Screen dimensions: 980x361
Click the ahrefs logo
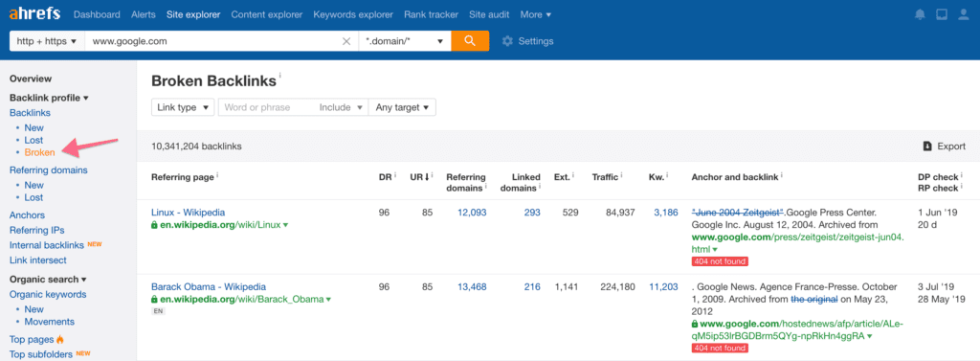(x=35, y=13)
